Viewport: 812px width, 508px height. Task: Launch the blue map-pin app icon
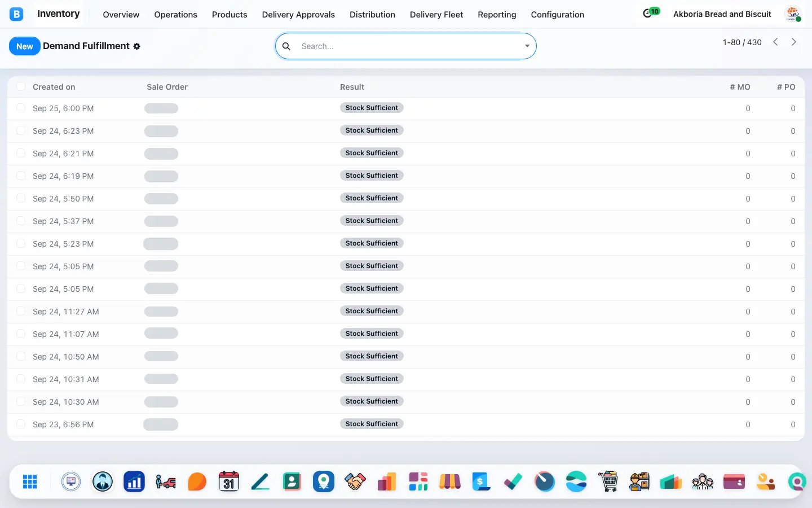click(x=324, y=481)
